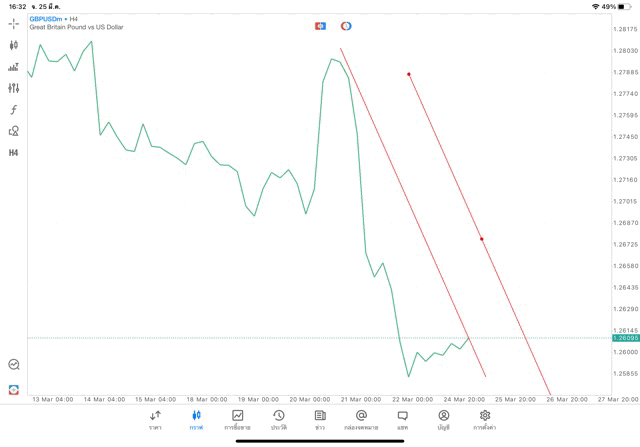
Task: Select the crosshair tool in left sidebar
Action: (x=13, y=24)
